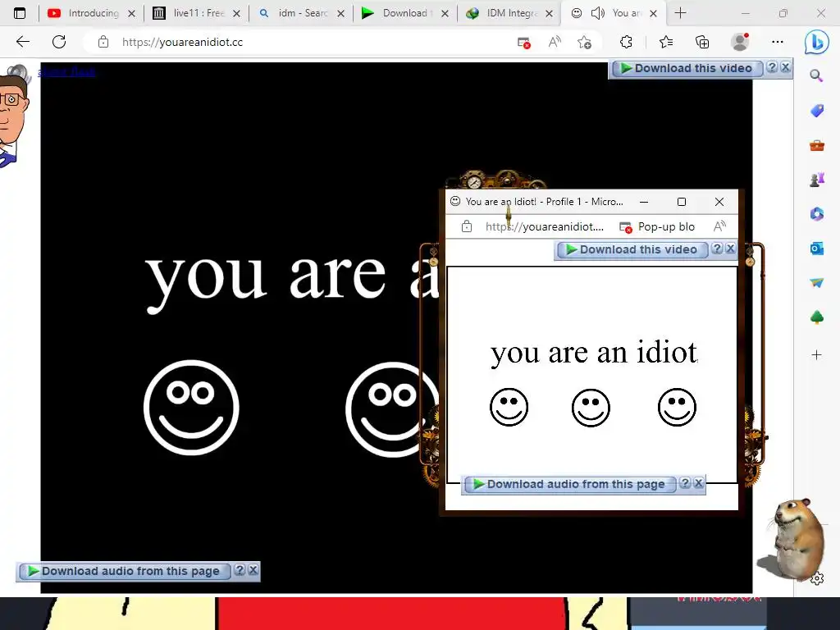Open sidebar Search
The image size is (840, 630).
click(x=816, y=75)
